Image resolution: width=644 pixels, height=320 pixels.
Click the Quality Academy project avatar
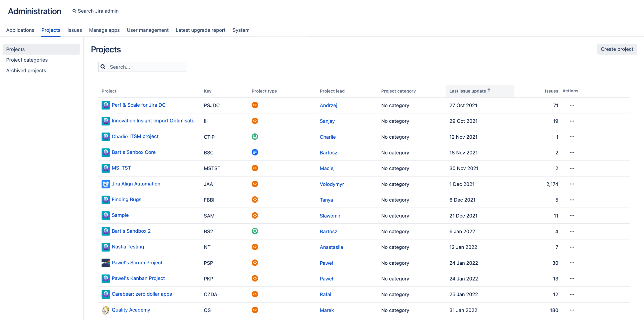click(106, 310)
